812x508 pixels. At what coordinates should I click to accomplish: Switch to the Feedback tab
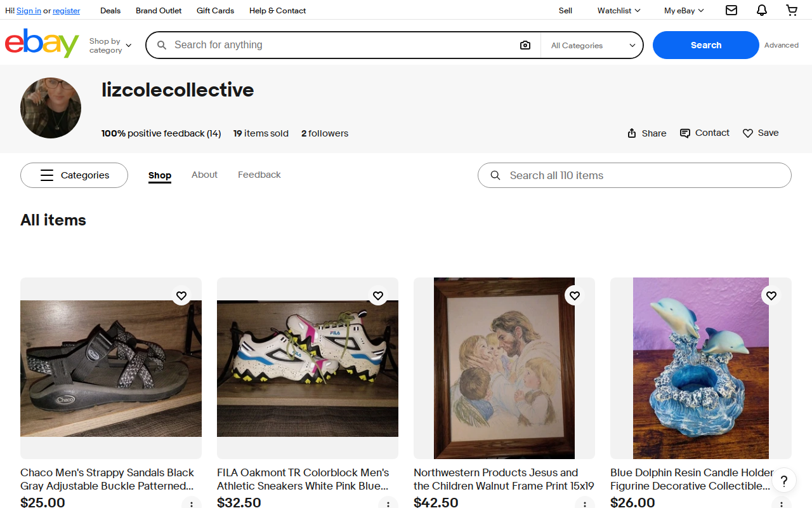259,175
